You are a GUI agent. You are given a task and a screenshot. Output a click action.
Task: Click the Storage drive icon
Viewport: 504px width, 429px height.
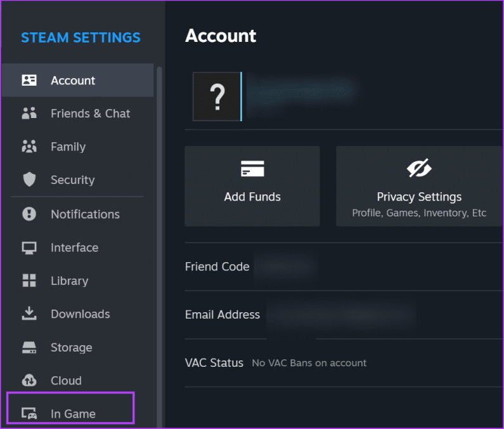29,347
